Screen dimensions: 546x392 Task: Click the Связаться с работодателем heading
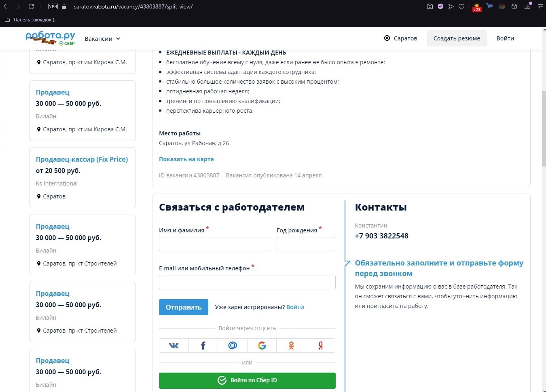232,207
